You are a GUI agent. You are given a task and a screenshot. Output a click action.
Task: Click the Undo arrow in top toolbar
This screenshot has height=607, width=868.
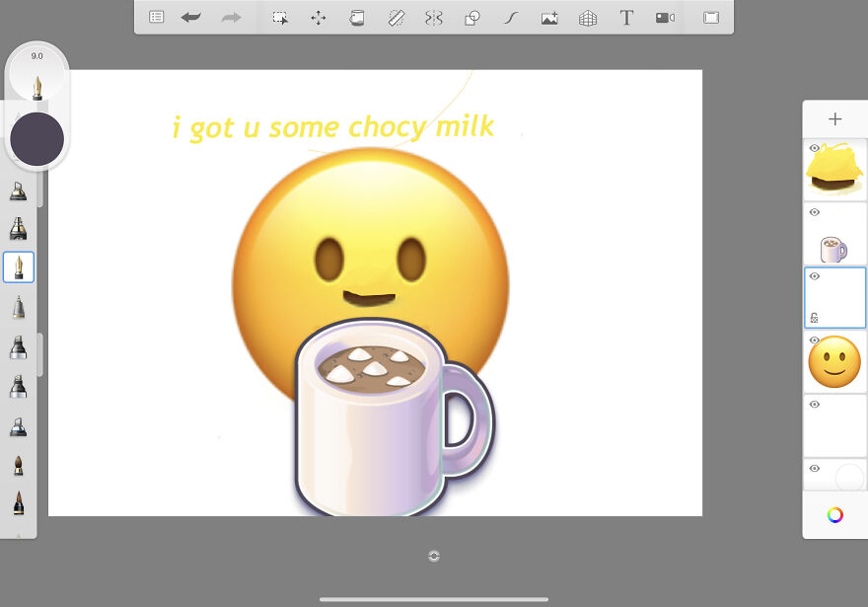point(191,18)
